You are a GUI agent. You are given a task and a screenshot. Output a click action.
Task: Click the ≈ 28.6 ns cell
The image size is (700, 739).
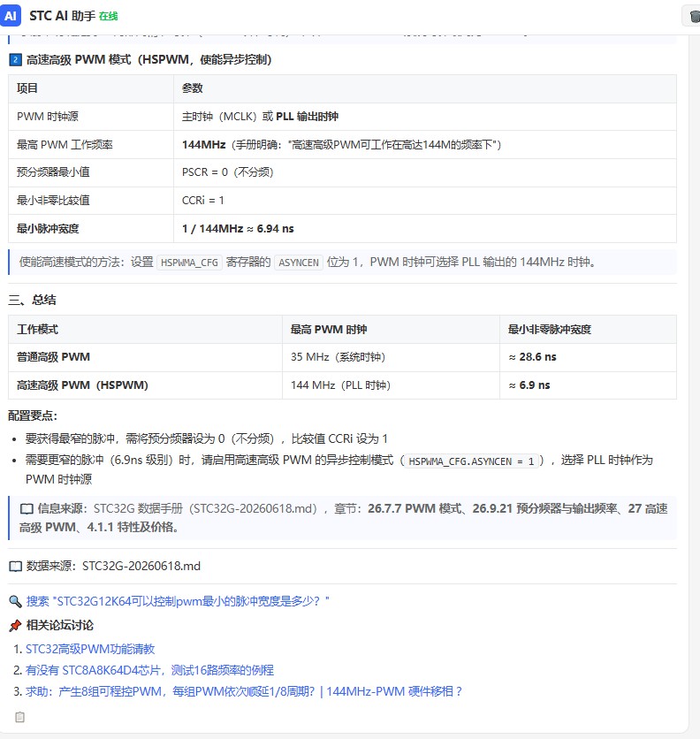coord(588,357)
